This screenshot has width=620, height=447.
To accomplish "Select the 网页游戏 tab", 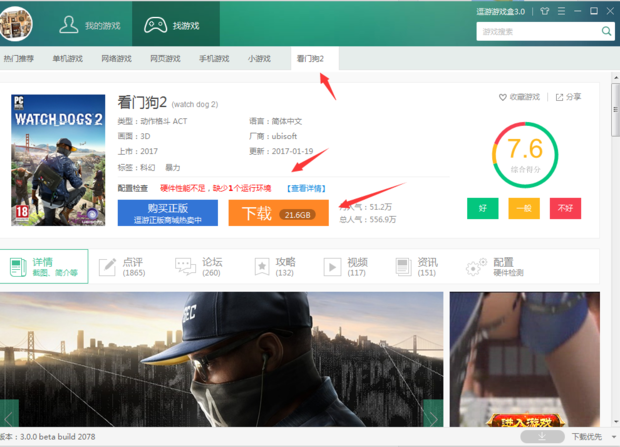I will click(x=165, y=59).
